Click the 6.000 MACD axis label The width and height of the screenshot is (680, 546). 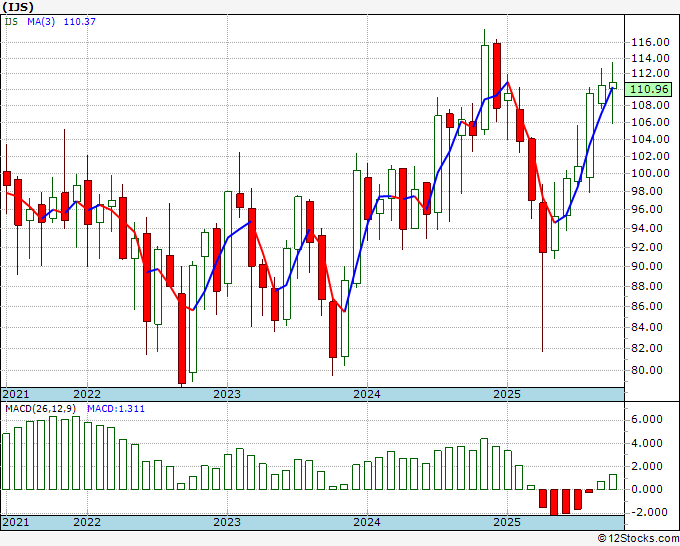[x=647, y=419]
